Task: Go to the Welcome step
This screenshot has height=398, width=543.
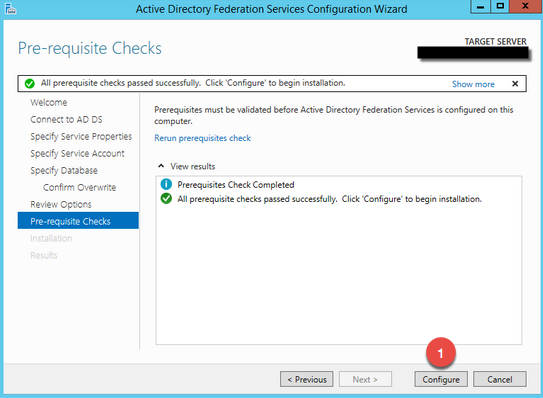Action: [x=48, y=103]
